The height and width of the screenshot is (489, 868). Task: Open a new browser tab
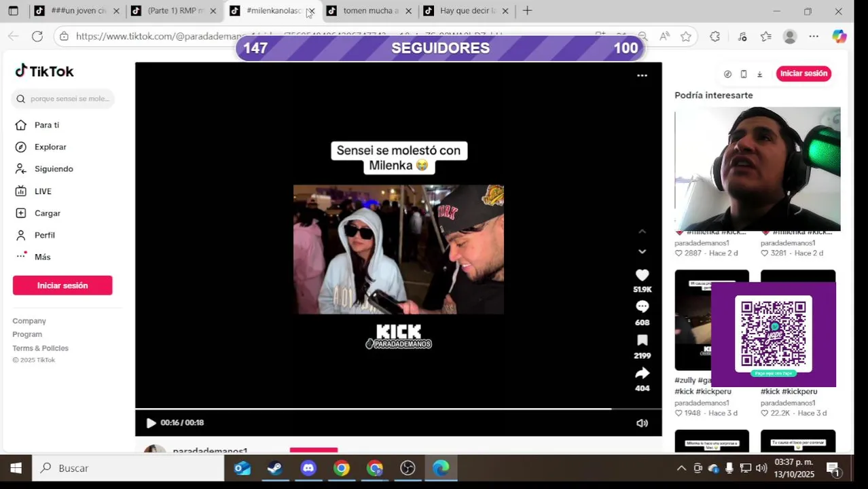coord(527,11)
